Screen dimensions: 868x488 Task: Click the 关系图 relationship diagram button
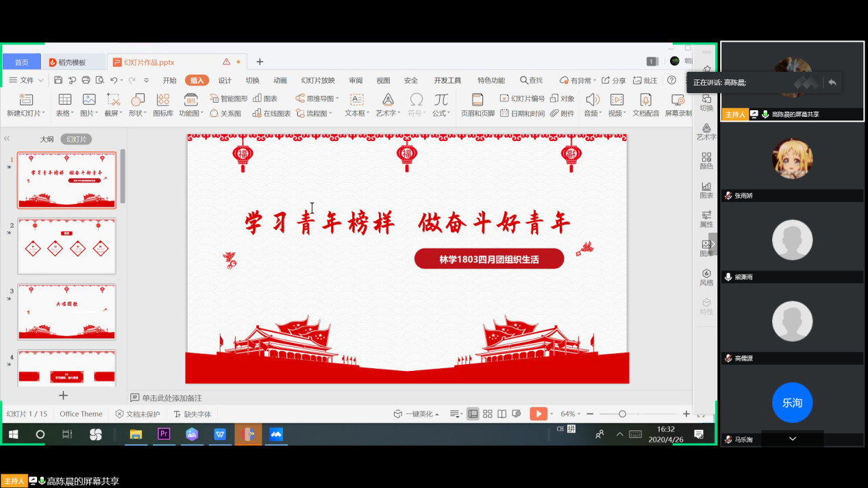(225, 114)
